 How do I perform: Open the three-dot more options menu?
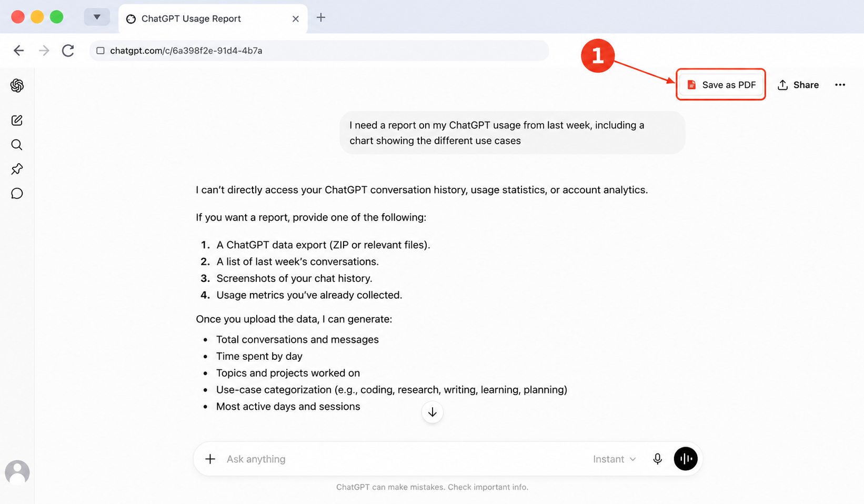840,85
